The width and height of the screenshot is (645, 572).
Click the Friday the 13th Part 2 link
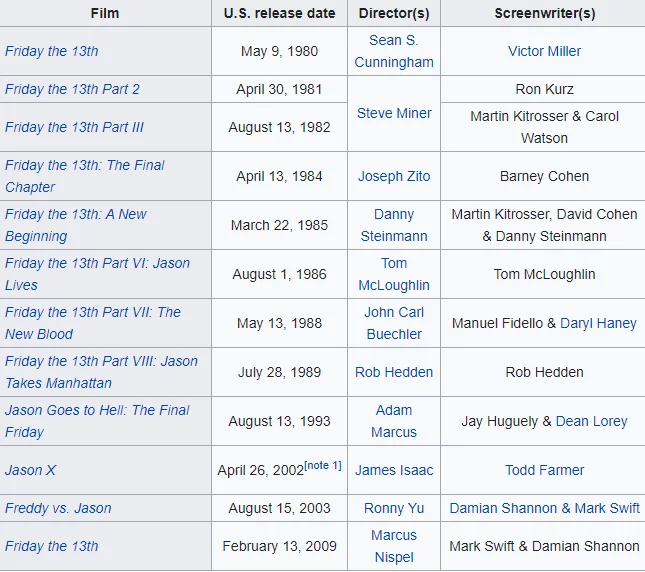72,89
